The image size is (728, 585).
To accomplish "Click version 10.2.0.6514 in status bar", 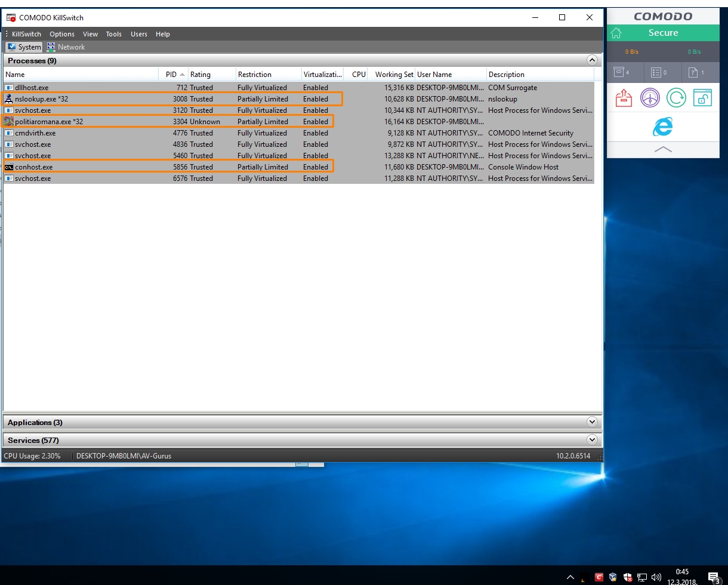I will pos(573,456).
